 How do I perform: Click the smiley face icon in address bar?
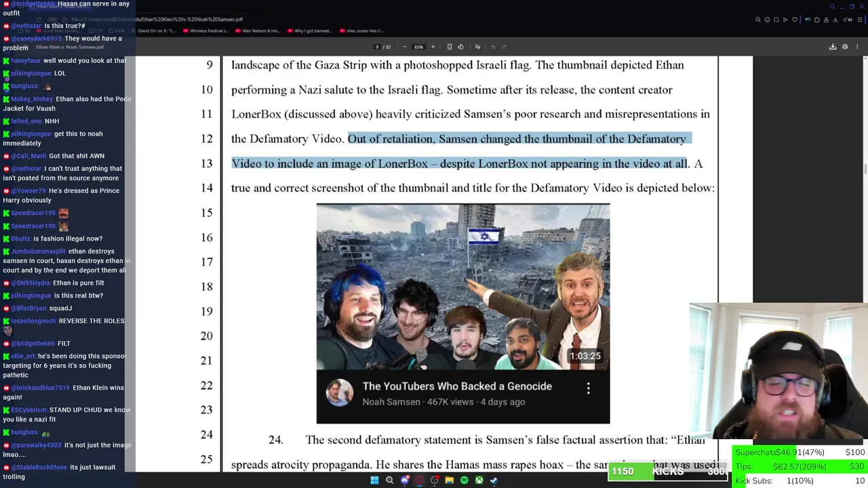click(767, 20)
